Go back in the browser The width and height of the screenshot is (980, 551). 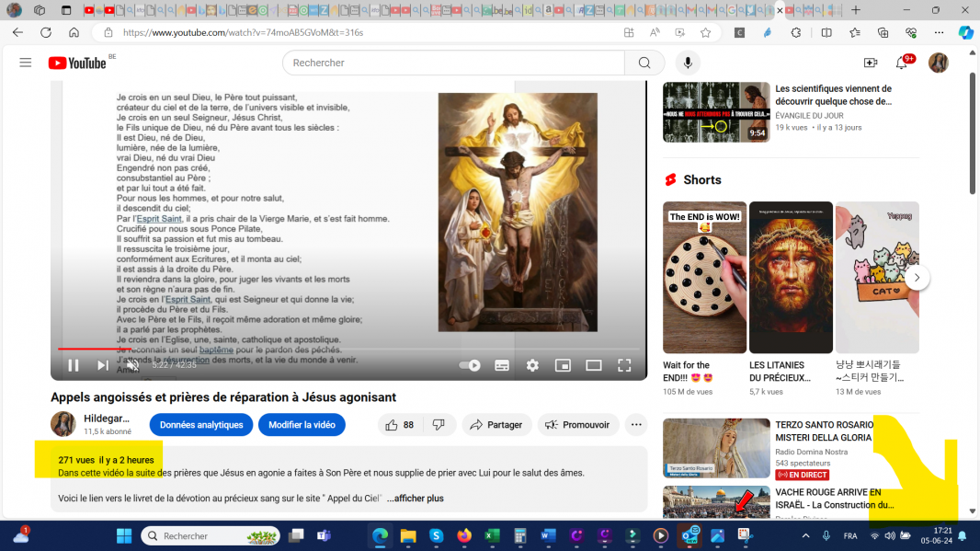click(x=17, y=32)
